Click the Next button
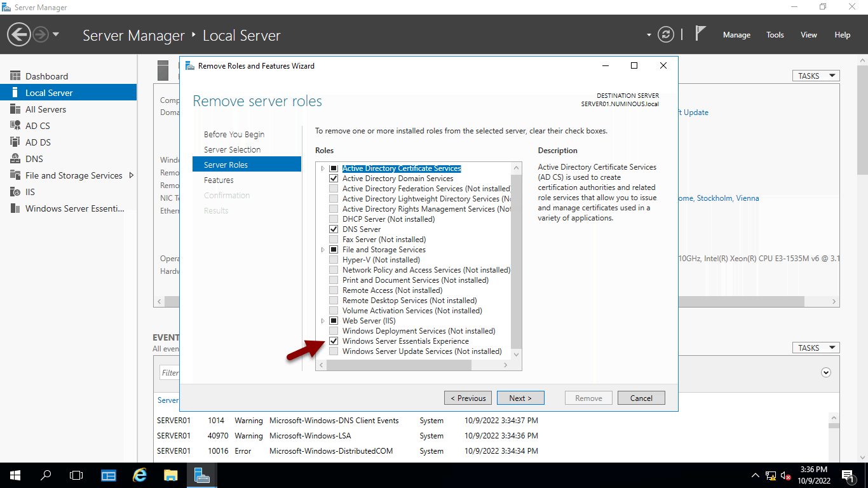 [x=520, y=398]
